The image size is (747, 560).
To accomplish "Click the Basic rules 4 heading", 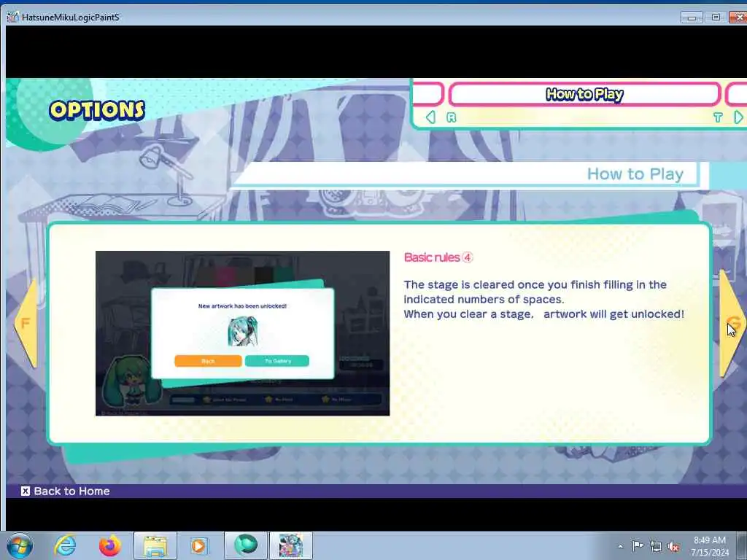I will (x=438, y=257).
